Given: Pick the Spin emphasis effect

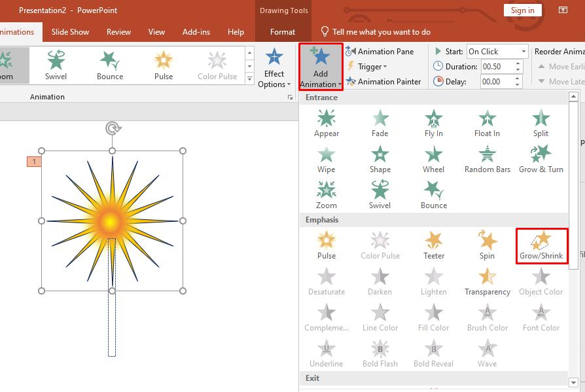Looking at the screenshot, I should 487,245.
